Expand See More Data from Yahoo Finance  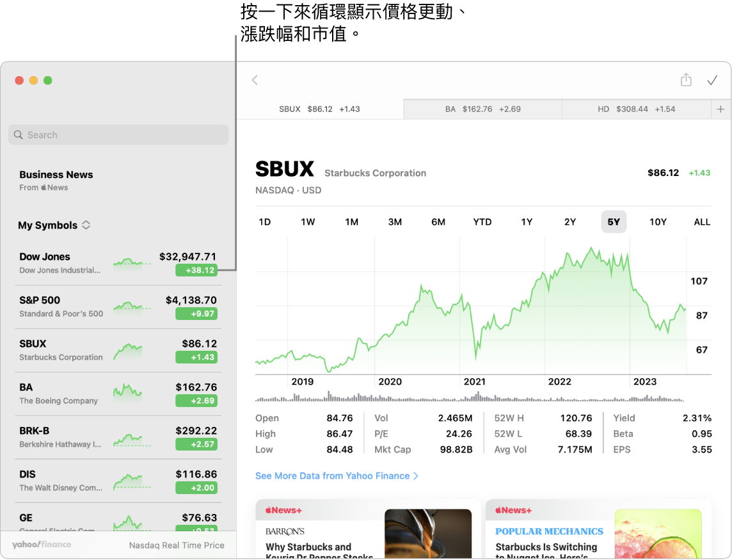(337, 476)
